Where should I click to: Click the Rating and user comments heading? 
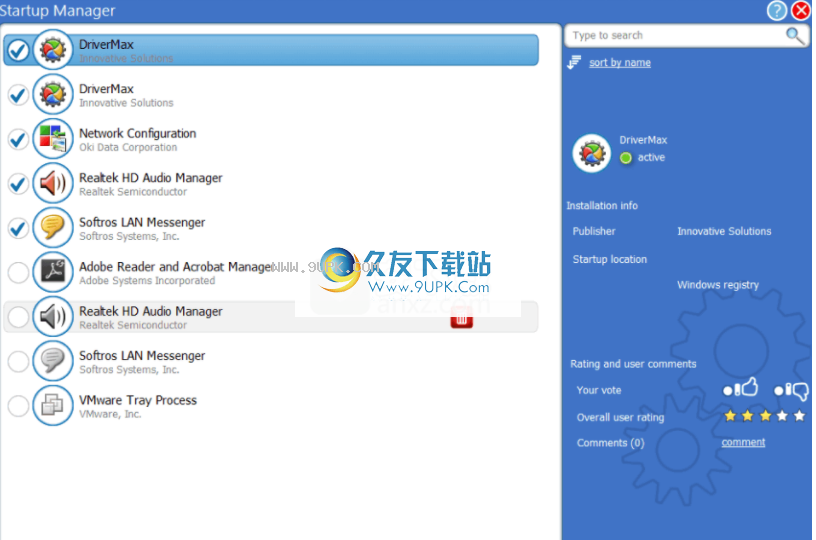coord(633,364)
